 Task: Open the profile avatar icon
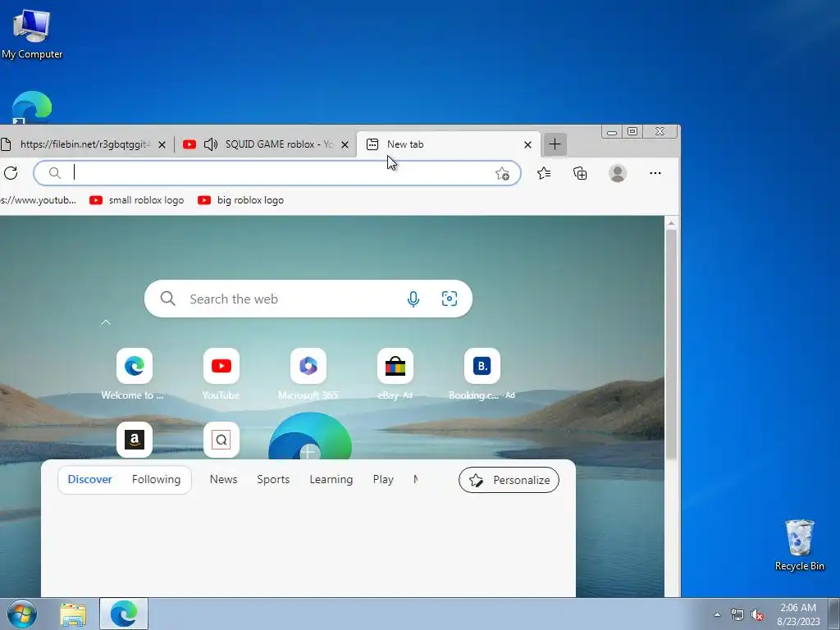pyautogui.click(x=618, y=174)
